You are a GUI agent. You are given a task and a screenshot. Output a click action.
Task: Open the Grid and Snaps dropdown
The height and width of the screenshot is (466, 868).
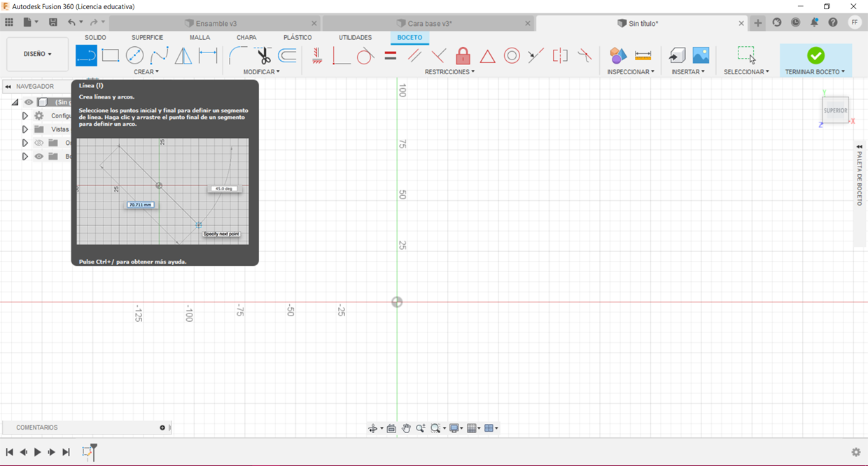[474, 428]
